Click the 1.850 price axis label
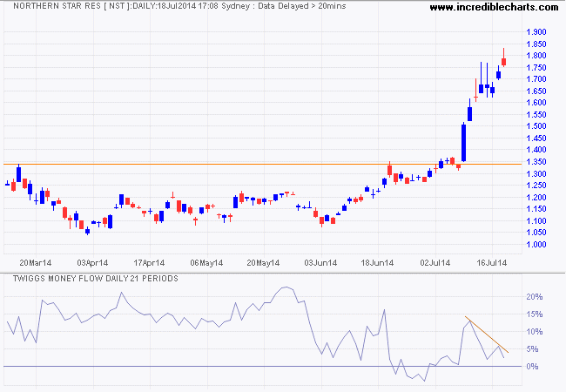 [x=536, y=44]
